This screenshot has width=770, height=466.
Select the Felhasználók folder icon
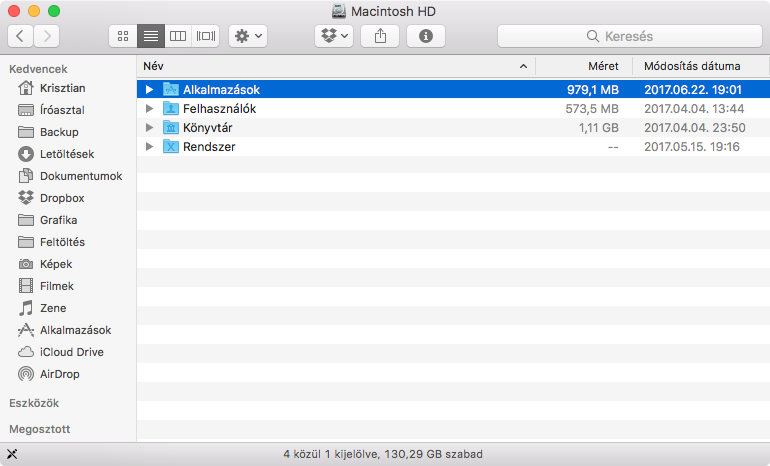(x=170, y=108)
